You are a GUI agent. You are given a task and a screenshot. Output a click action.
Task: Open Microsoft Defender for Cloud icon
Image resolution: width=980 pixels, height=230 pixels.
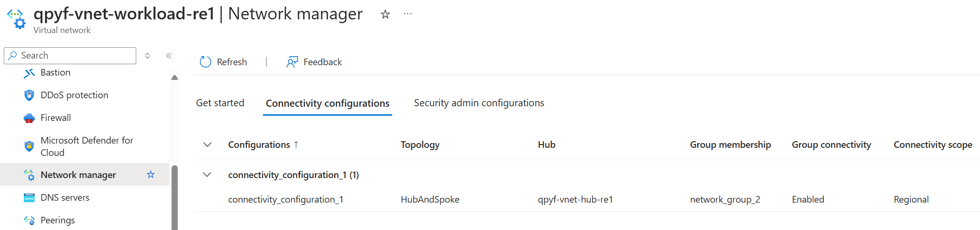[29, 146]
